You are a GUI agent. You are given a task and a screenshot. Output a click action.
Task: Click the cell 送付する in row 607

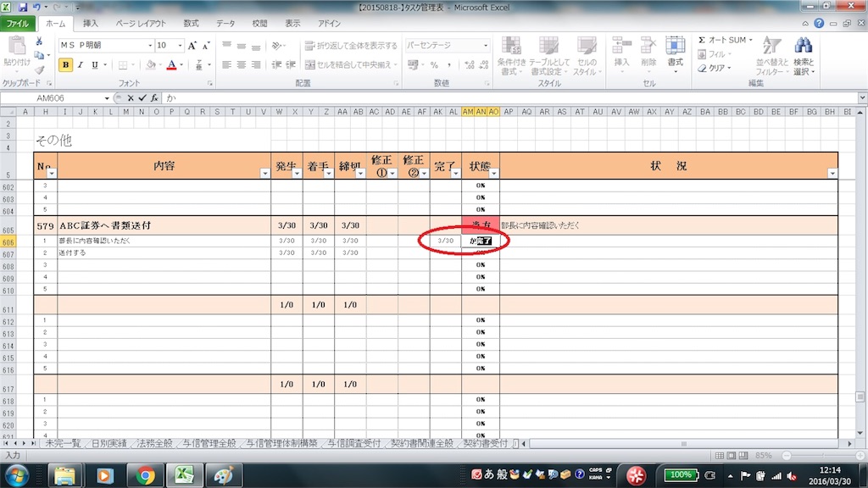(164, 252)
